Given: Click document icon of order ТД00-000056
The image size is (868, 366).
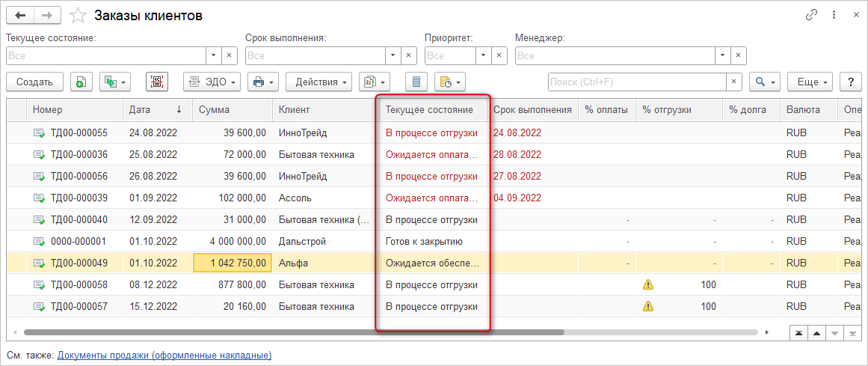Looking at the screenshot, I should [40, 177].
